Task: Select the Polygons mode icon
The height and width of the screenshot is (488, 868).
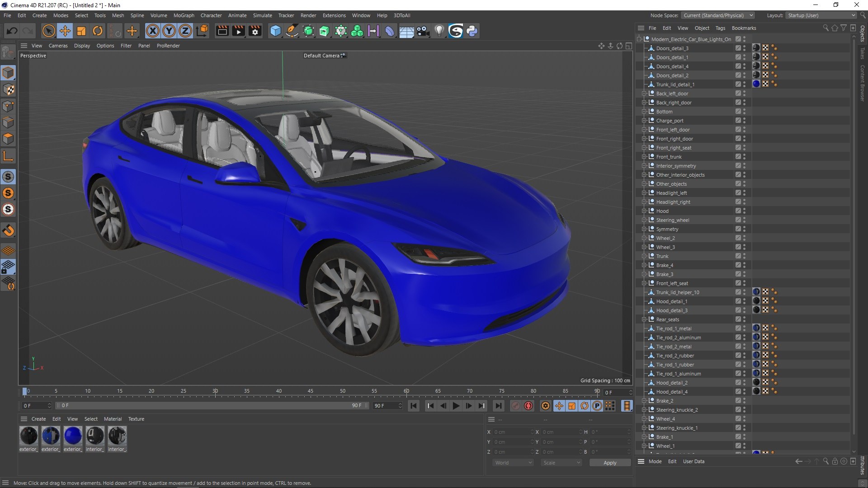Action: click(8, 139)
